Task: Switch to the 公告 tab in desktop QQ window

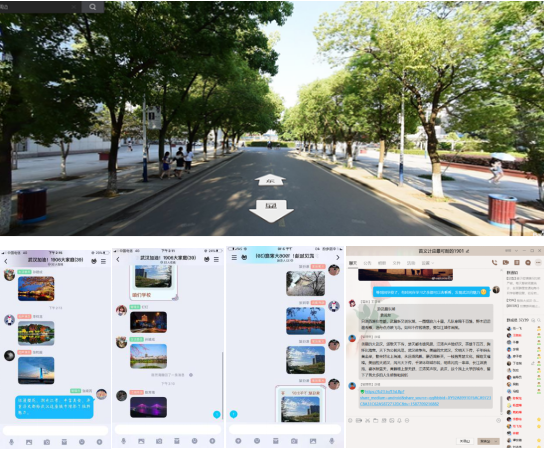Action: pos(367,263)
